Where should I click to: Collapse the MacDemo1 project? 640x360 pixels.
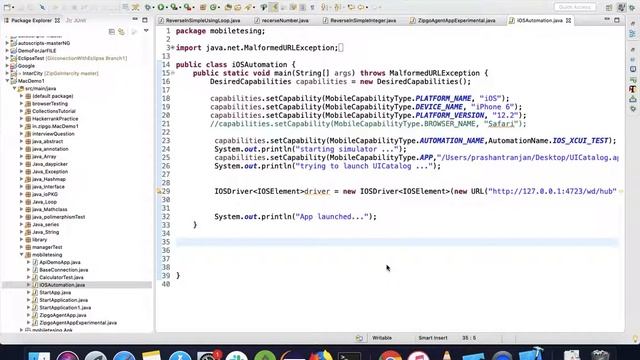pos(7,81)
